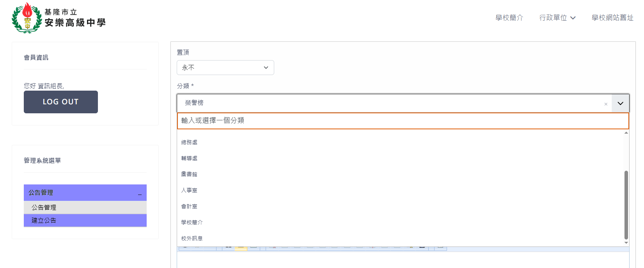
Task: Focus the 輸入或選擇一個分類 search field
Action: pyautogui.click(x=403, y=121)
